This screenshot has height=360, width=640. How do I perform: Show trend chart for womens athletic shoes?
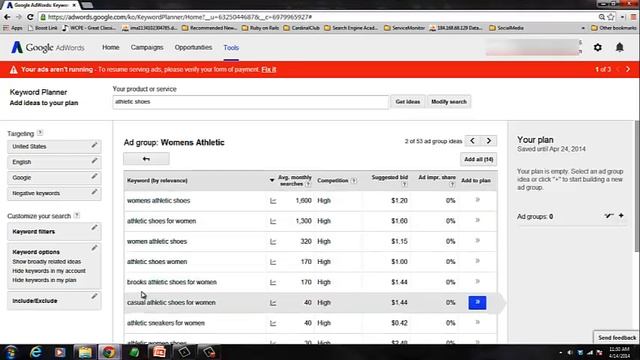click(273, 200)
